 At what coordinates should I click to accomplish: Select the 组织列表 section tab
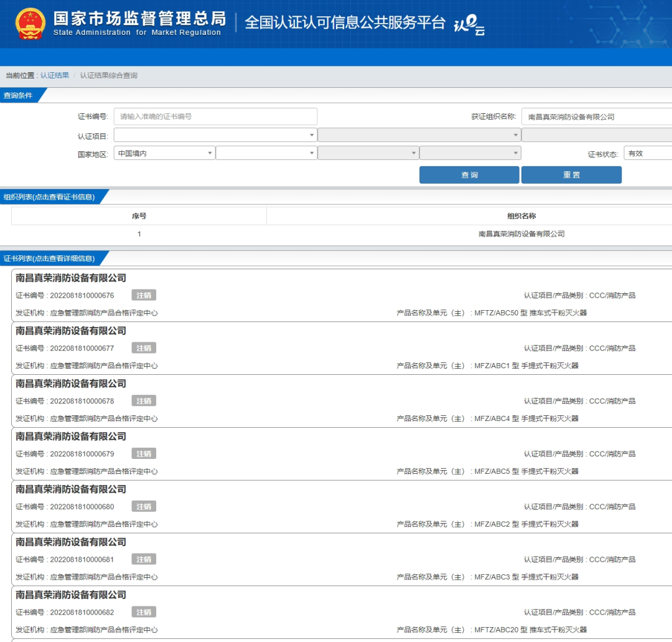tap(49, 197)
